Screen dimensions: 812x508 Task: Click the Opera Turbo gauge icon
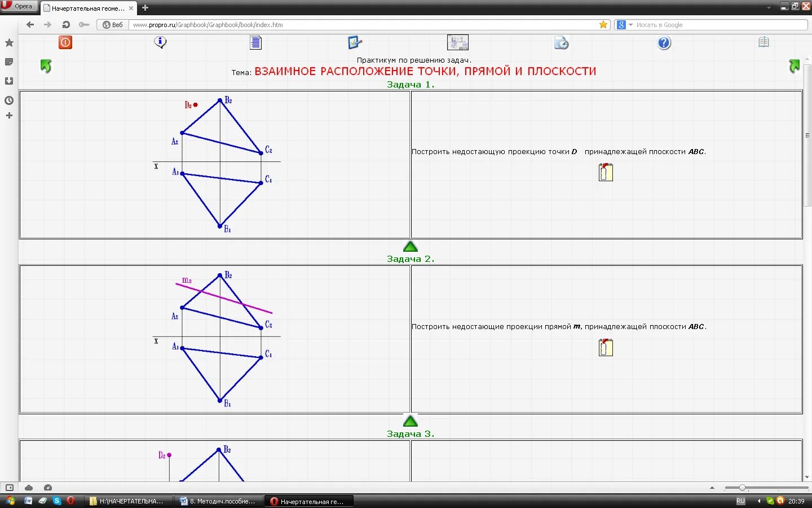48,488
